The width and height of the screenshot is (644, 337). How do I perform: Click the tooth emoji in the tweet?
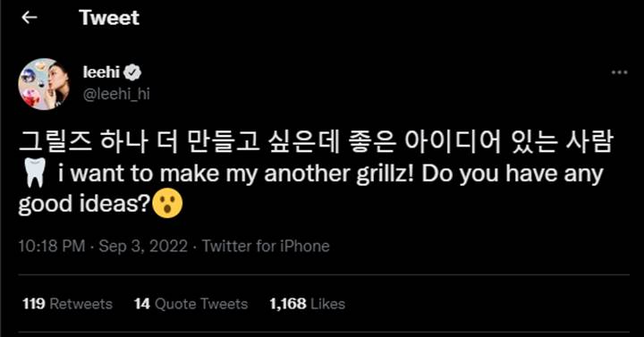tap(35, 173)
